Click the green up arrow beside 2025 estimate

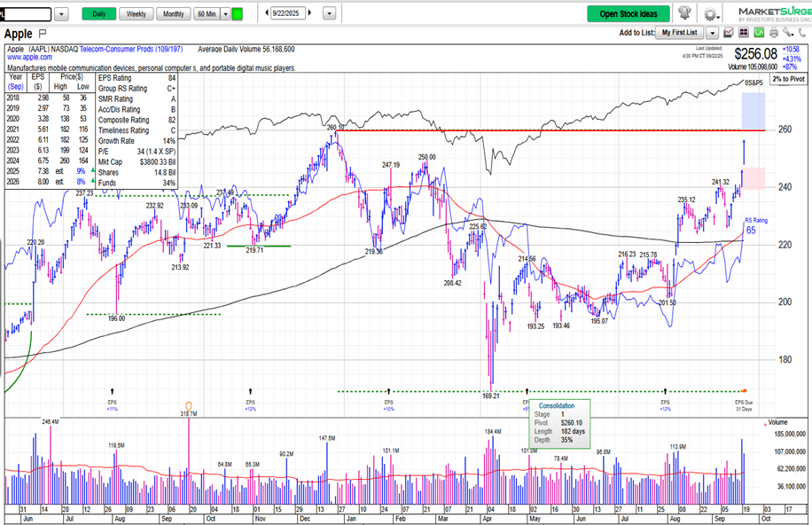(93, 170)
